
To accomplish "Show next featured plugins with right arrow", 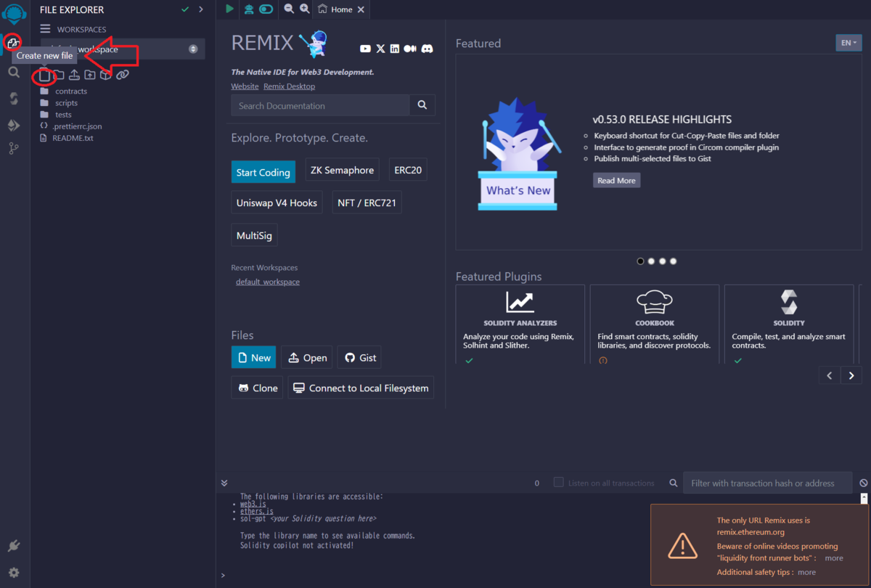I will point(851,375).
